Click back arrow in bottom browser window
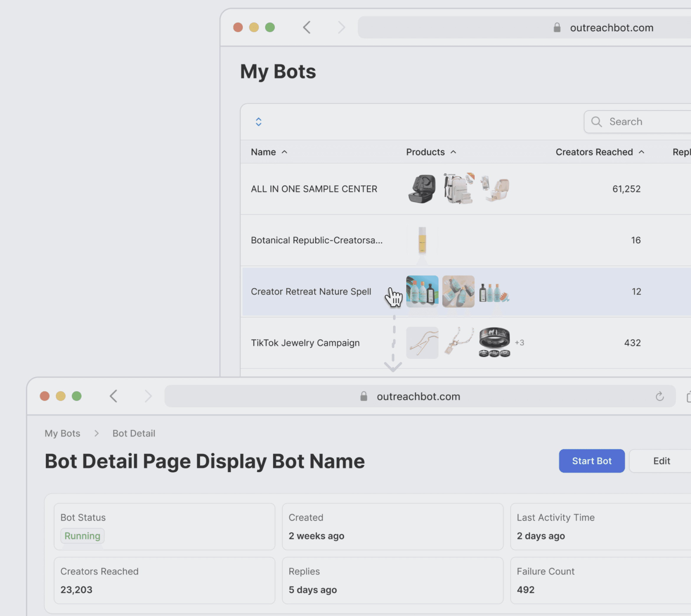 (x=114, y=396)
